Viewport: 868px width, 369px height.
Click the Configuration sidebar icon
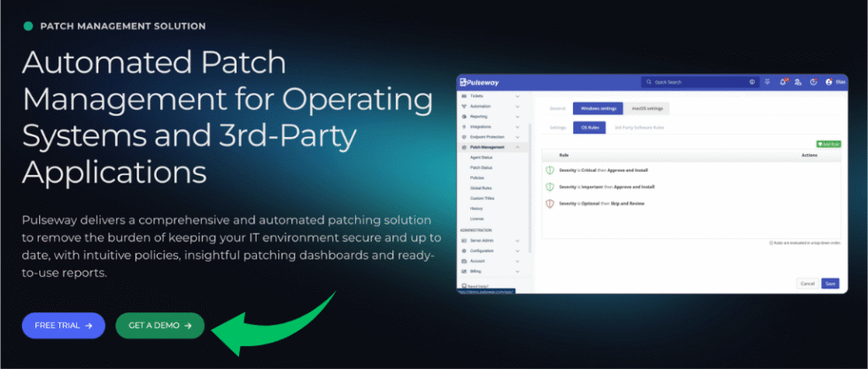click(x=464, y=250)
